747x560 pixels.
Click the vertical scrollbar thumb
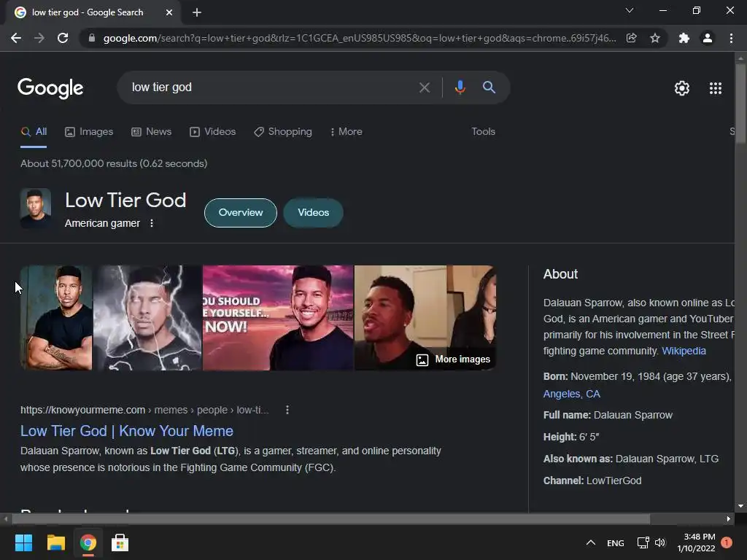point(740,102)
